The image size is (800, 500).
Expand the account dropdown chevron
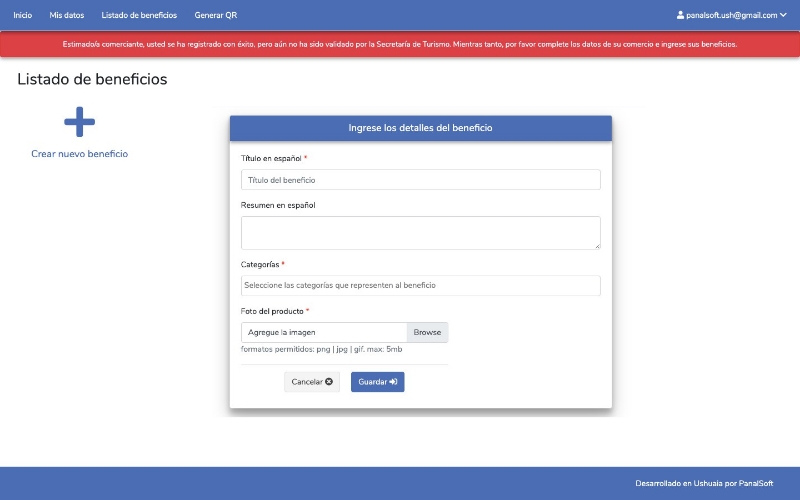[x=783, y=15]
